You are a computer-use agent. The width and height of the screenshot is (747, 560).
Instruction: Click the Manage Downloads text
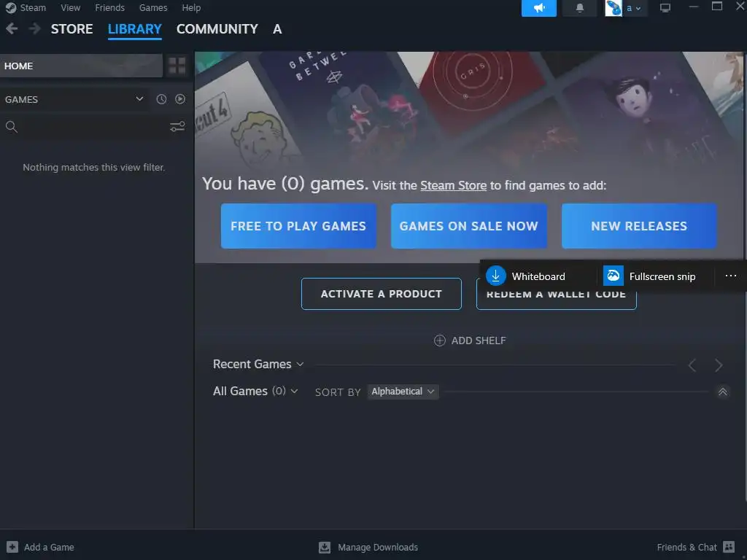click(378, 547)
